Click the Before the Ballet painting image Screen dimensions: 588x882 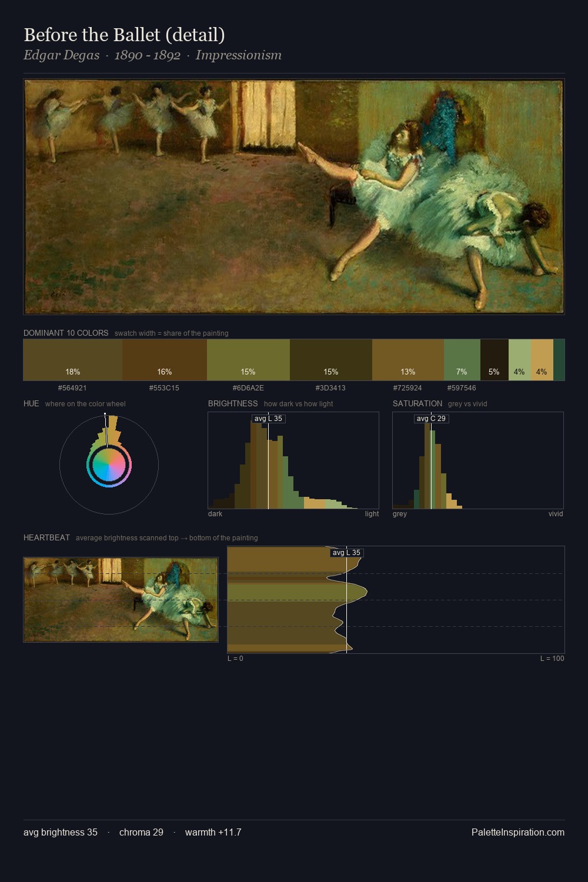coord(294,197)
